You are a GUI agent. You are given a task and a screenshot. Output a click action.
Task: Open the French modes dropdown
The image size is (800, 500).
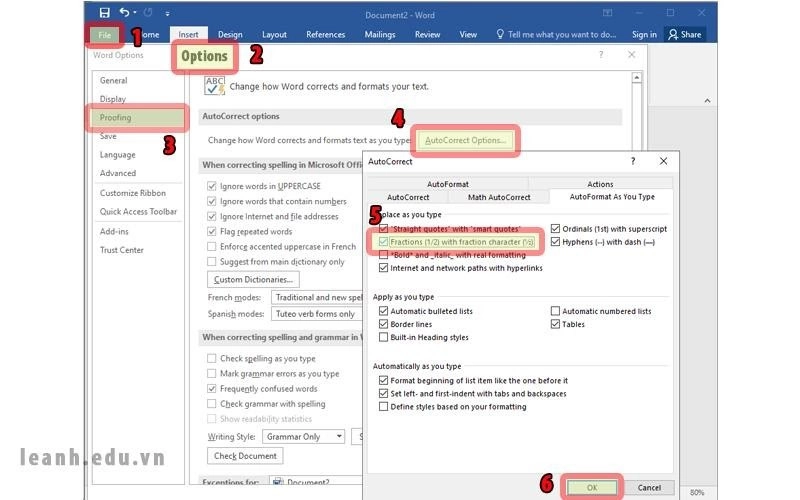point(316,297)
